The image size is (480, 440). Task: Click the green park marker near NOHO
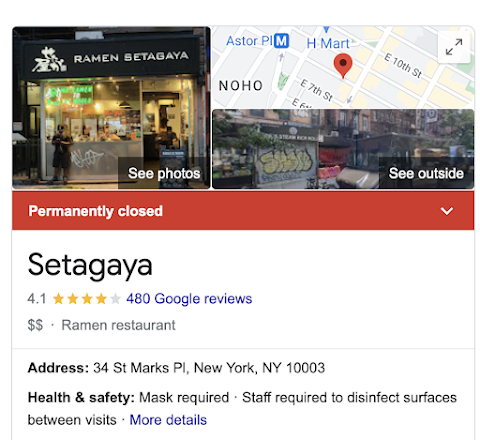coord(283,81)
